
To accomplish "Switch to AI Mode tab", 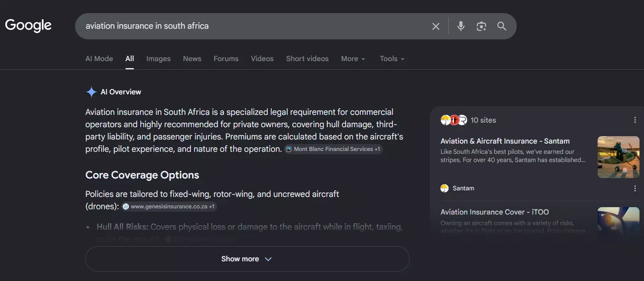I will [99, 59].
